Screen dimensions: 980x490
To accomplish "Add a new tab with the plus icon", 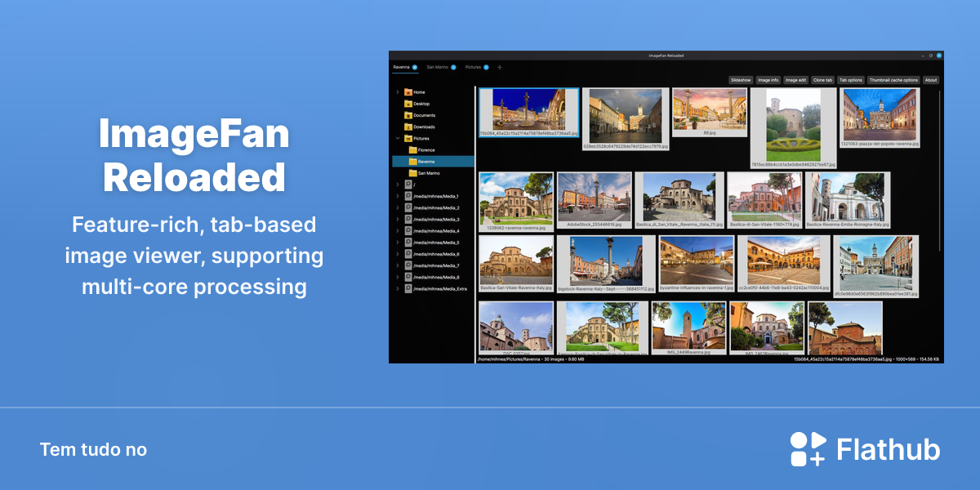I will [x=500, y=67].
